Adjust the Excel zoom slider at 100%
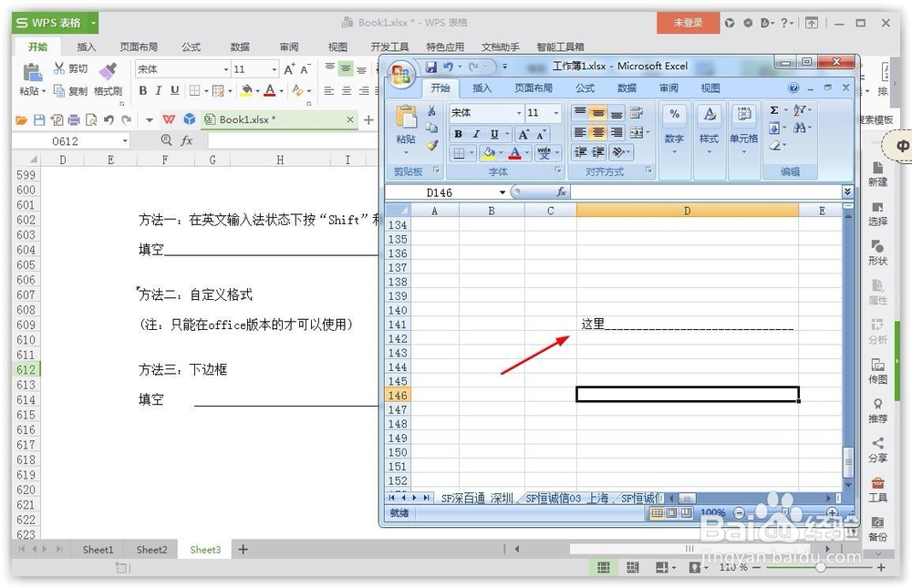 784,512
